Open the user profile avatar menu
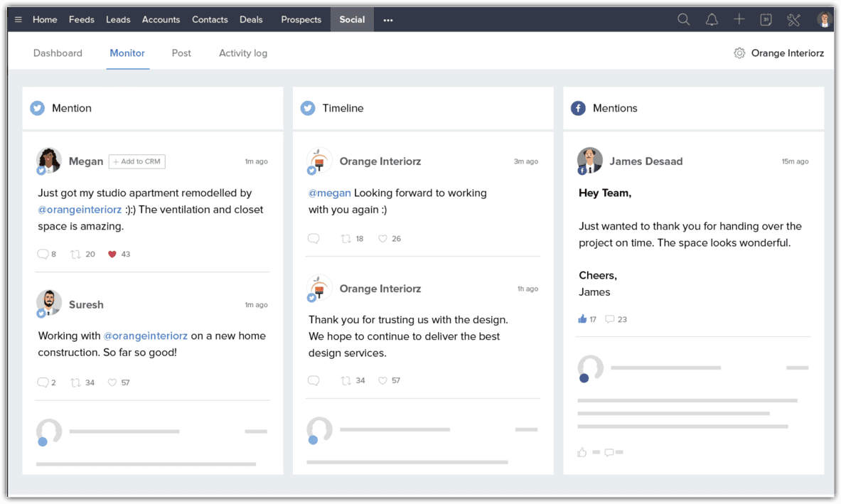The width and height of the screenshot is (841, 504). pos(824,20)
